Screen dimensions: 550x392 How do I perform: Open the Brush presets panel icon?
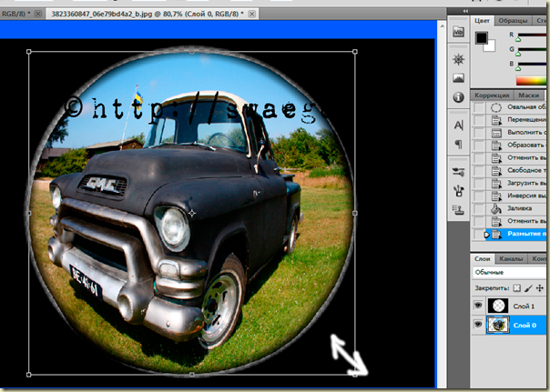click(x=457, y=171)
